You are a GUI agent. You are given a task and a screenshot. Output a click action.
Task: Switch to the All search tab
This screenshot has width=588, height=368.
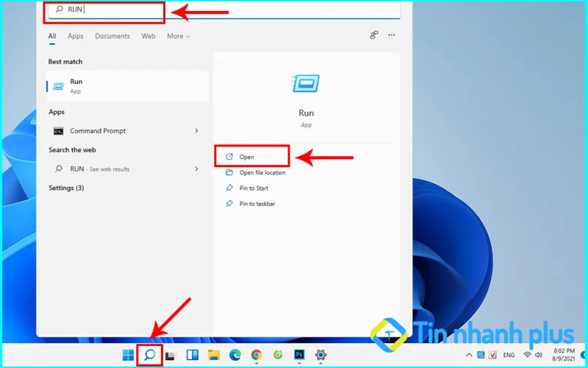click(52, 36)
